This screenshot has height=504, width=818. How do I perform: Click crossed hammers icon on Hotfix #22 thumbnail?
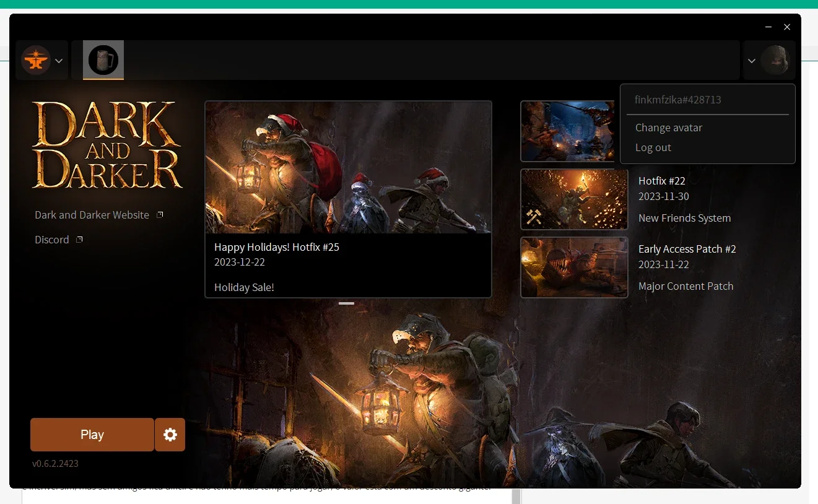(x=534, y=217)
